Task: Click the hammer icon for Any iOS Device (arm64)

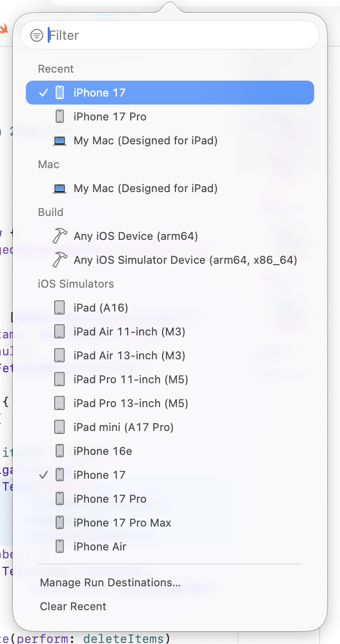Action: [x=60, y=236]
